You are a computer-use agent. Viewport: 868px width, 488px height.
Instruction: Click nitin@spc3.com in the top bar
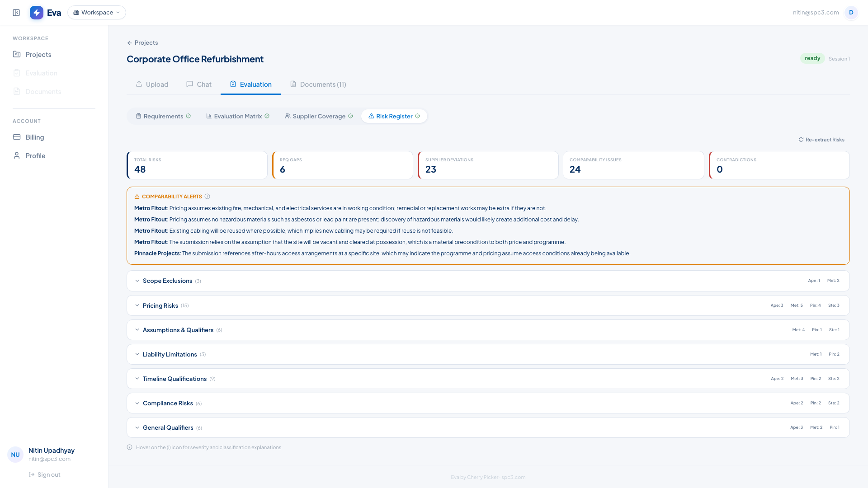point(816,13)
